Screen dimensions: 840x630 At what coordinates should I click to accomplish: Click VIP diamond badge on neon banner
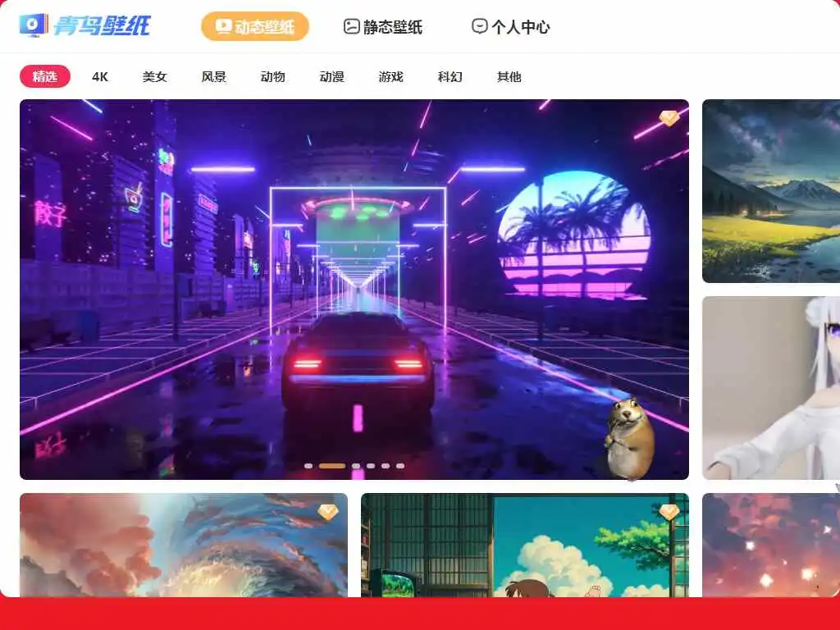click(x=669, y=118)
